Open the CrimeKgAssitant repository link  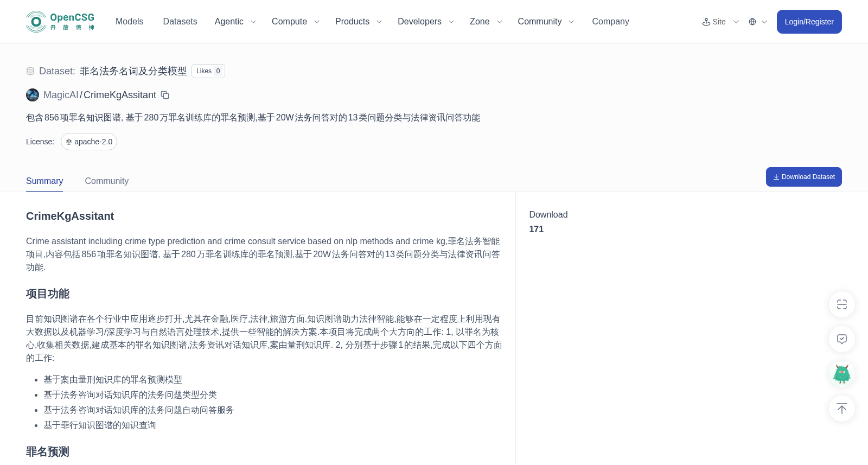click(120, 95)
